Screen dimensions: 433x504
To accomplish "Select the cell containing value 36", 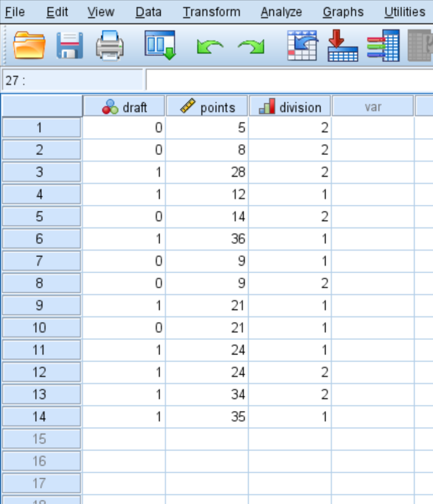I will (x=207, y=238).
